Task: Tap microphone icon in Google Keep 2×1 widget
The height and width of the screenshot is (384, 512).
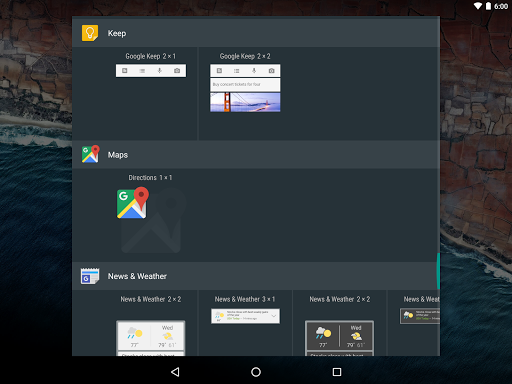Action: 160,71
